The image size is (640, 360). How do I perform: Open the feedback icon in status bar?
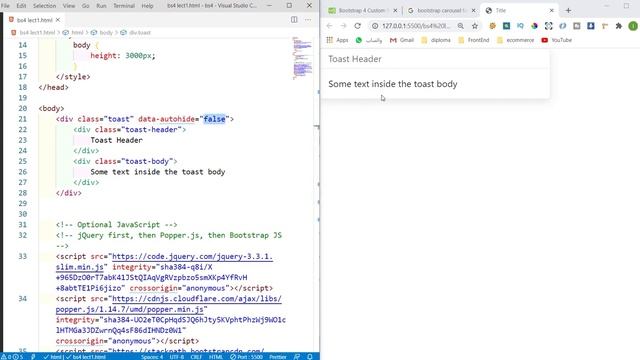point(297,357)
